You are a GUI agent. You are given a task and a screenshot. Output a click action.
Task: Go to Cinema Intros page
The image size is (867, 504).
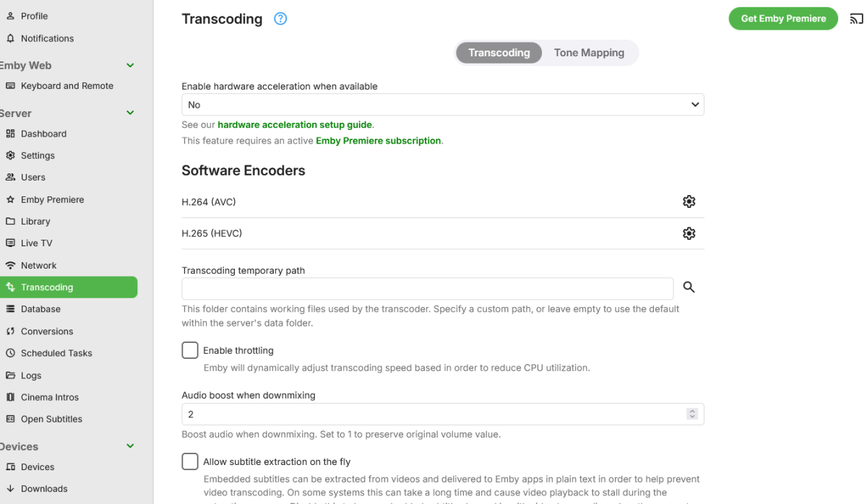tap(50, 397)
